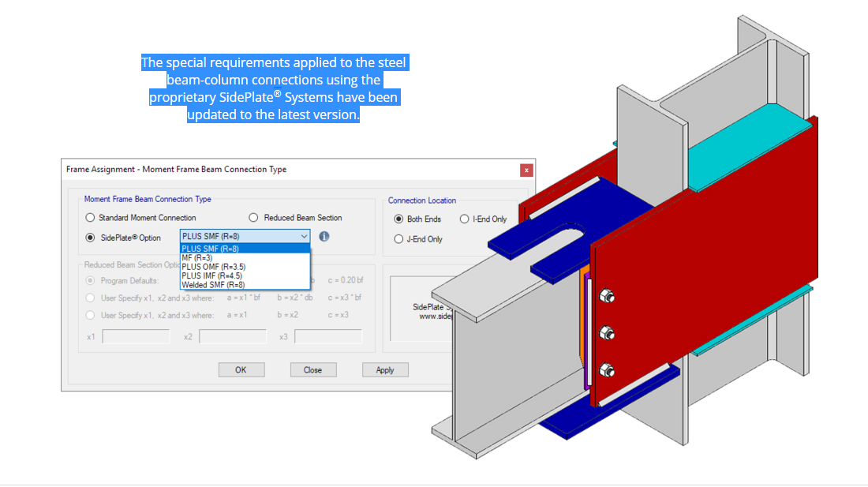Click the highlighted SidePlate Systems announcement text

click(x=274, y=88)
